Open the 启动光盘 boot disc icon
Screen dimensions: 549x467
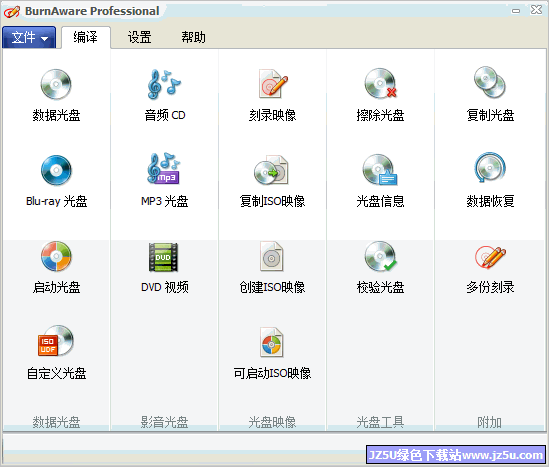coord(56,256)
